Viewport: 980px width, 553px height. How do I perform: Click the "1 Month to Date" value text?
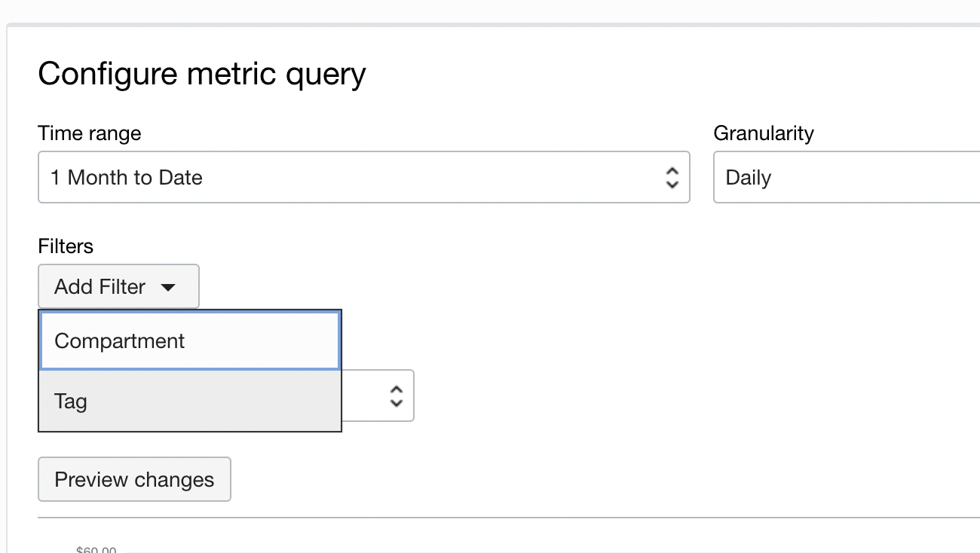127,178
